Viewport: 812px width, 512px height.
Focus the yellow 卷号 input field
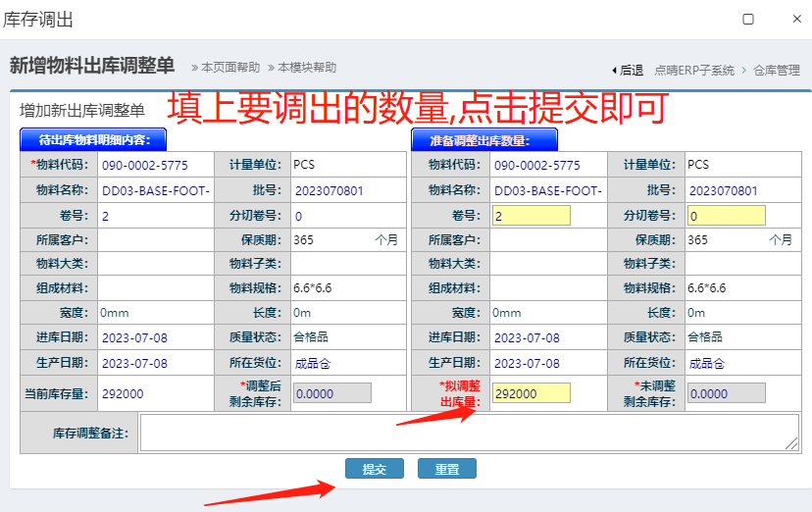click(531, 216)
